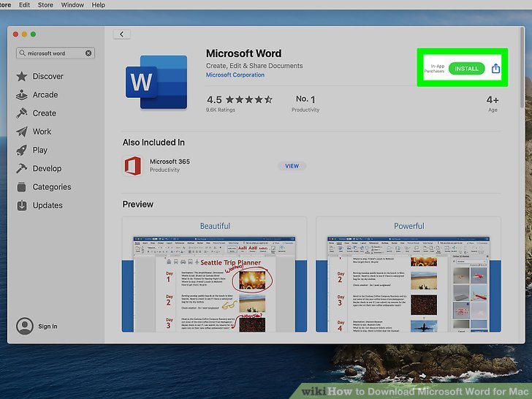532x399 pixels.
Task: Click the yellow minimize window button
Action: click(x=24, y=34)
